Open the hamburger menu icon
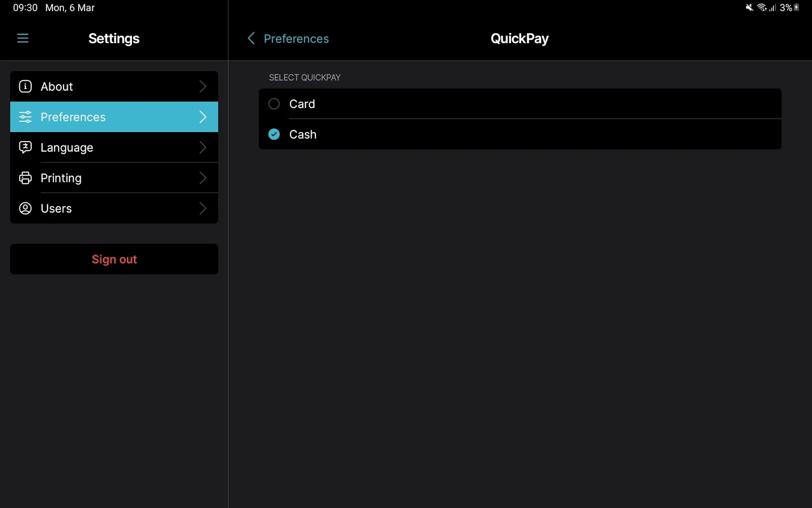Image resolution: width=812 pixels, height=508 pixels. (22, 38)
